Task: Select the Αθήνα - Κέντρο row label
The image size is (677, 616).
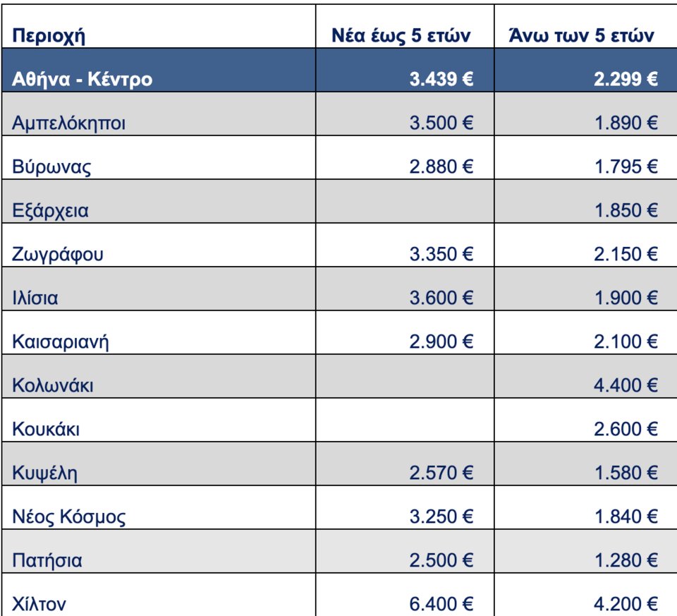Action: pos(82,79)
